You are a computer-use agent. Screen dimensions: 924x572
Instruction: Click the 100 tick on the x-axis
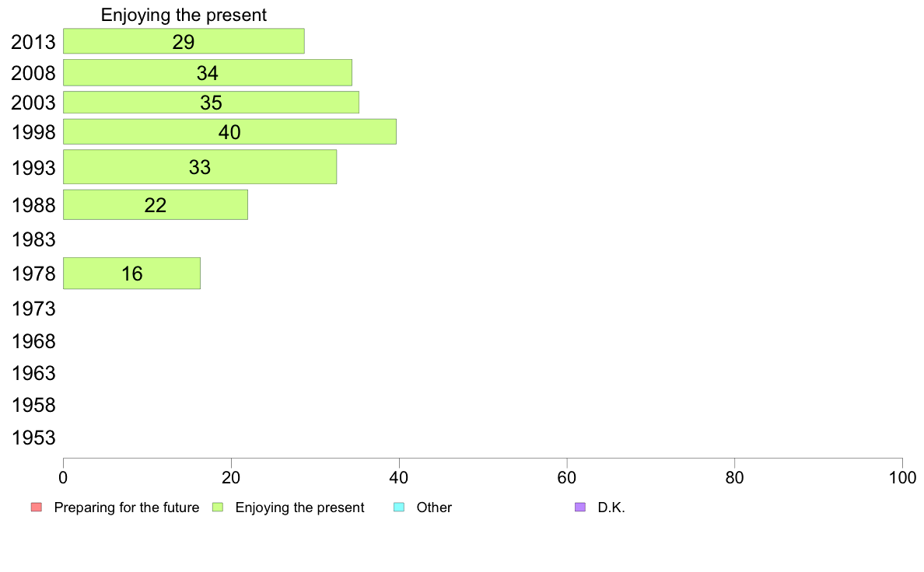click(x=902, y=478)
